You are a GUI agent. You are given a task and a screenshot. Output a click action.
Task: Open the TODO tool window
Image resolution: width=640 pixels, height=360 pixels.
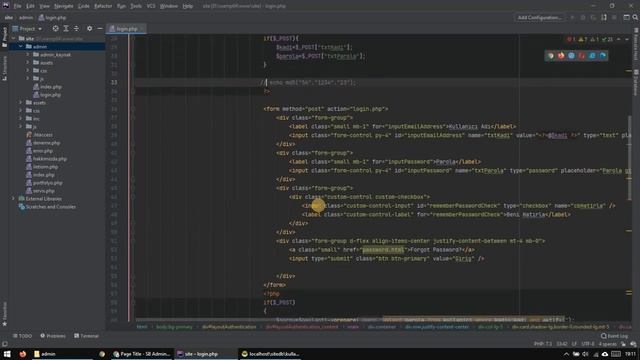22,336
